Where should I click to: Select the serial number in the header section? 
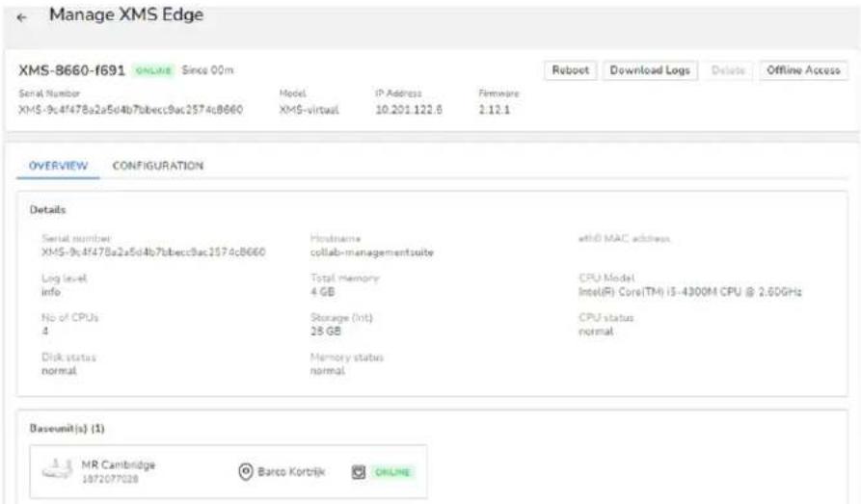click(131, 110)
